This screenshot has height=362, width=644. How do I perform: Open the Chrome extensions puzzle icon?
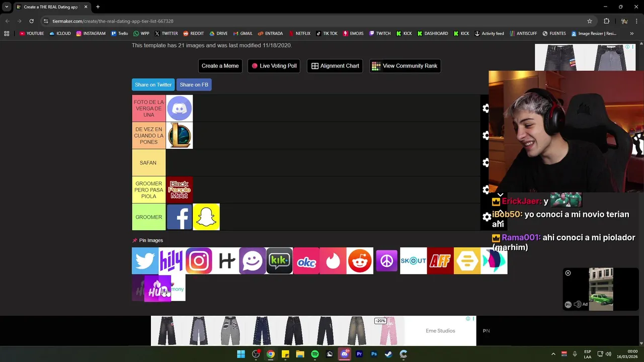click(x=606, y=21)
